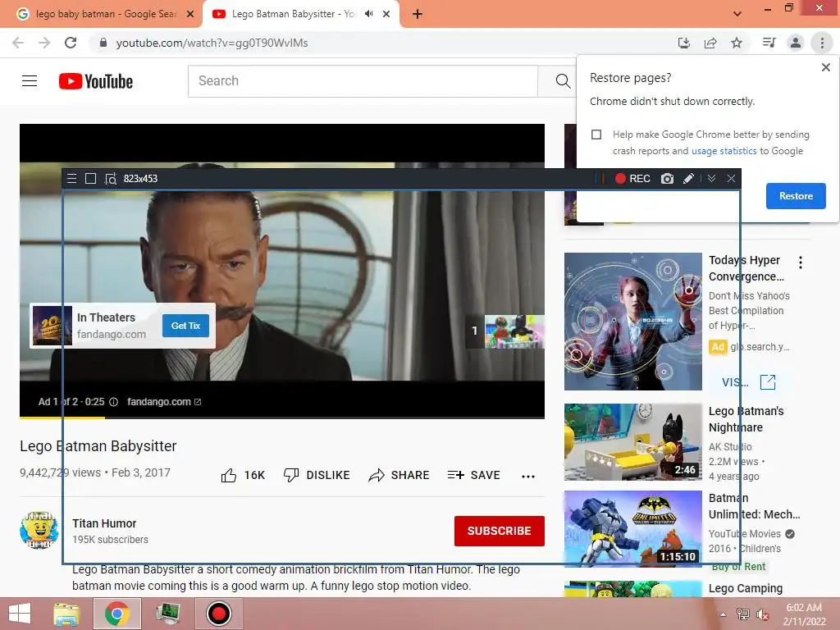Open options menu for Hyper Convergence ad

click(x=801, y=262)
